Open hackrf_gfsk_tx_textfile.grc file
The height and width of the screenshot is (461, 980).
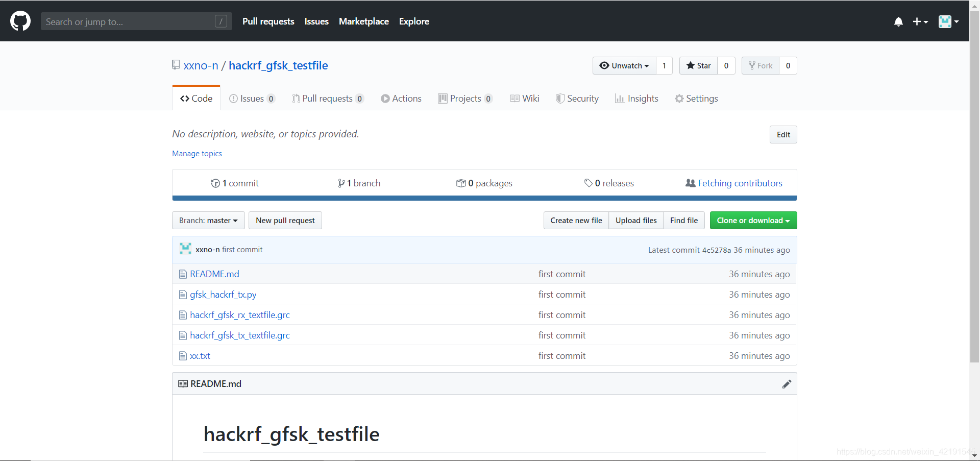240,335
